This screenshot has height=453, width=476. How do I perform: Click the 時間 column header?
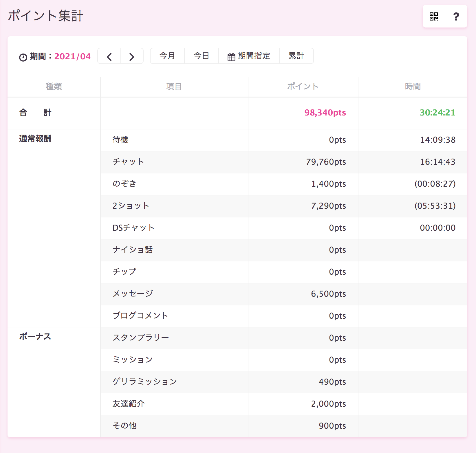click(413, 86)
